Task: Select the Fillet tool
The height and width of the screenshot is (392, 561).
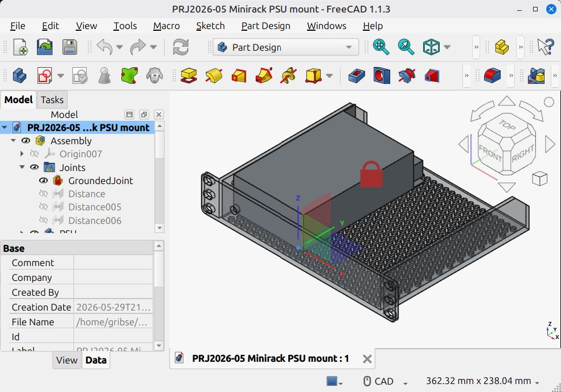Action: coord(492,76)
